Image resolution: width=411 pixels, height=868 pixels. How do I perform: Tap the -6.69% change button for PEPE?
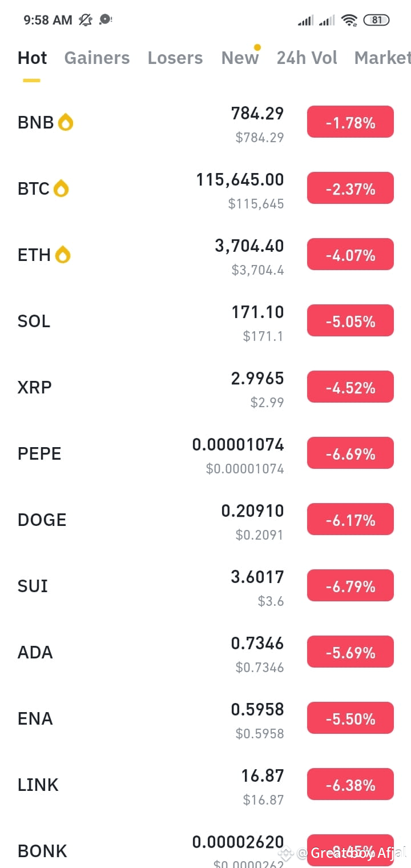click(350, 453)
